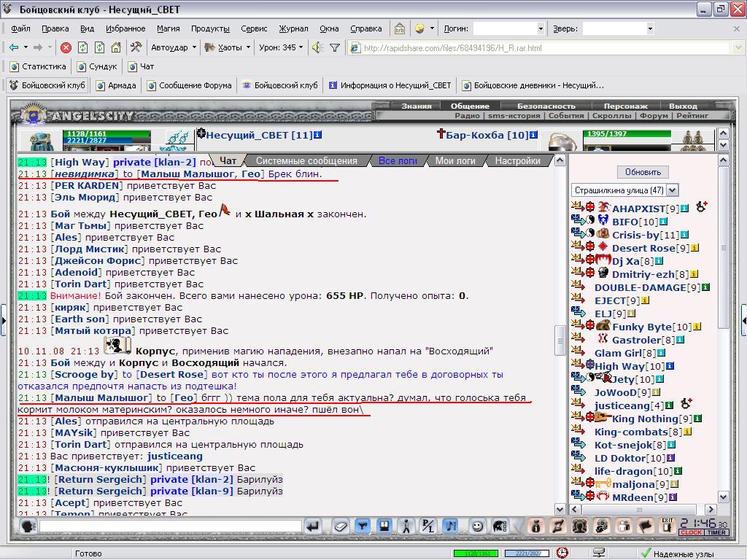
Task: Open Журнал menu
Action: (x=293, y=28)
